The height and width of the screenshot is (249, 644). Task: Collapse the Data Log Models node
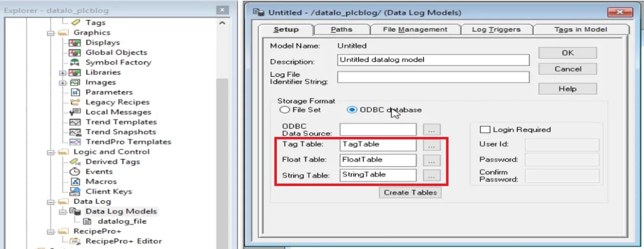coord(62,211)
